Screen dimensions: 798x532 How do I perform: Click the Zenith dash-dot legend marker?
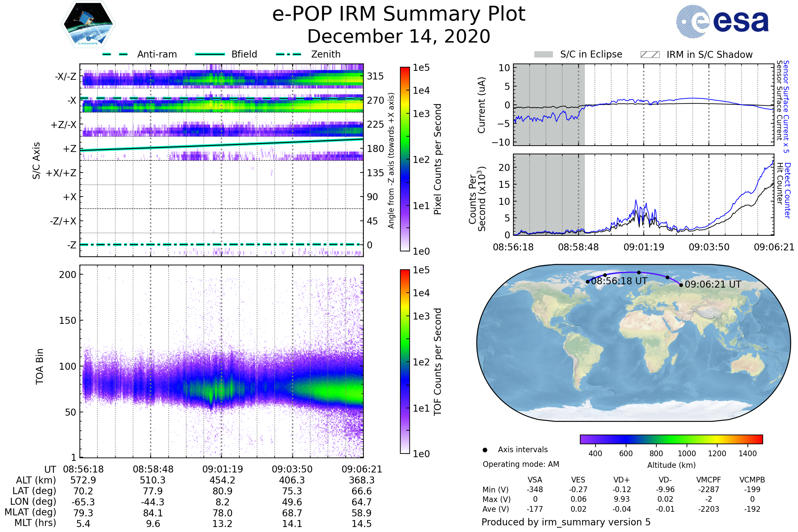coord(288,54)
